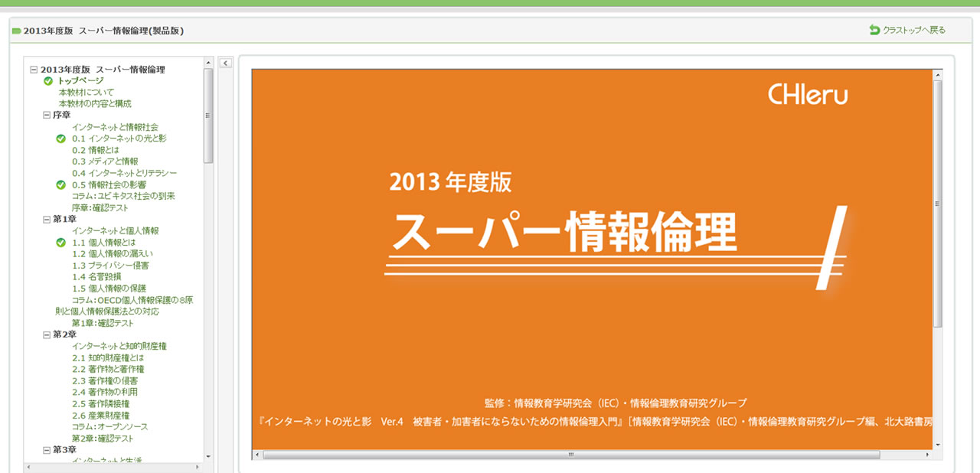Click the tree panel scroll-down arrow
Image resolution: width=980 pixels, height=473 pixels.
[208, 456]
